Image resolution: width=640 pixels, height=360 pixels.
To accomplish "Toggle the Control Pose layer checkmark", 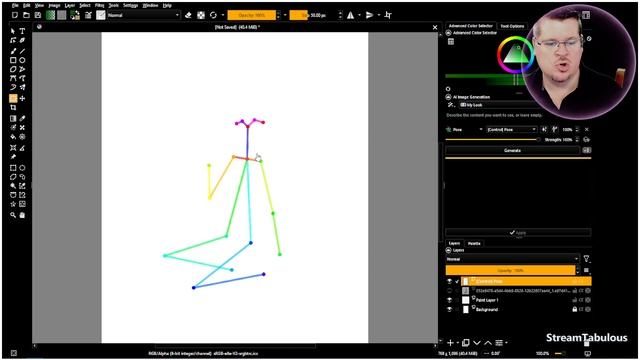I will point(457,281).
